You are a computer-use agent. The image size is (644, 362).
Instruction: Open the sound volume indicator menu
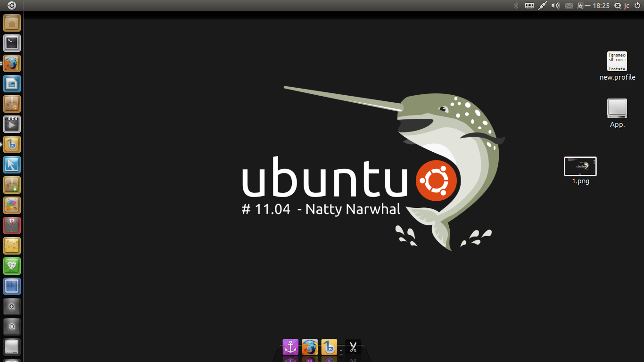point(555,6)
